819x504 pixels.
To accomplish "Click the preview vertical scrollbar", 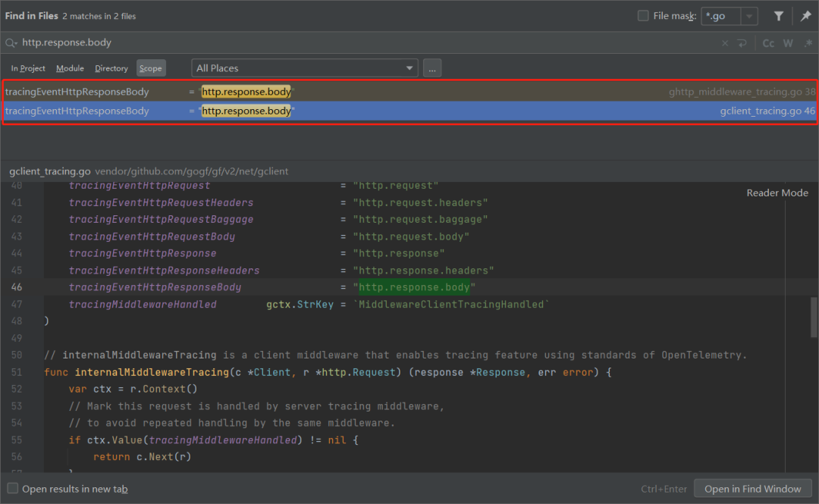I will 814,318.
